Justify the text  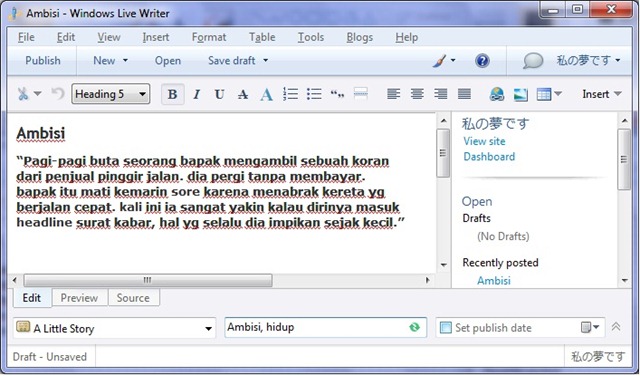[464, 94]
